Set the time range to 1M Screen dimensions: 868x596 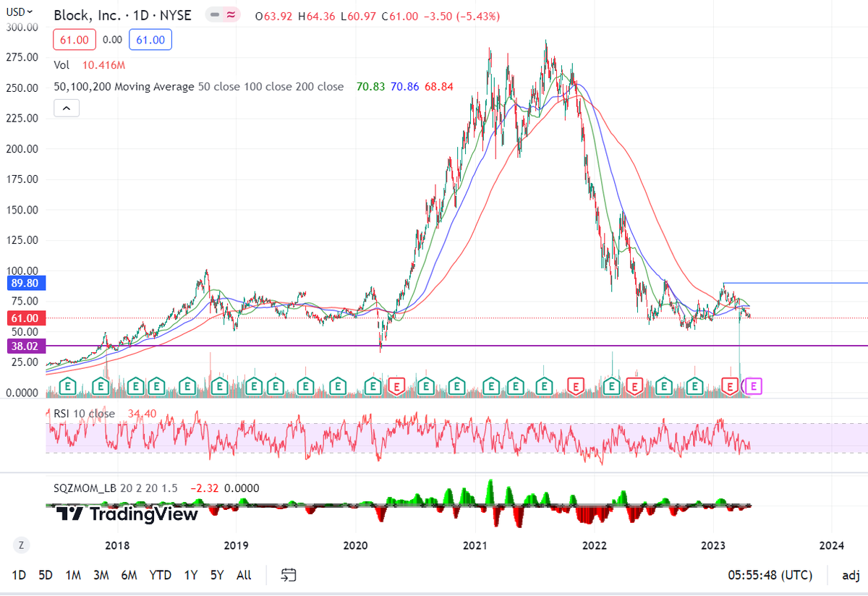pos(73,575)
